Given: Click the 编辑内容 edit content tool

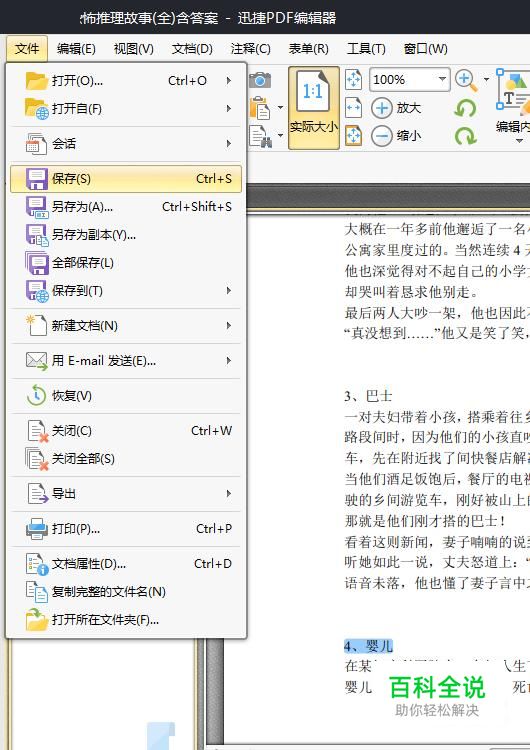Looking at the screenshot, I should coord(513,106).
